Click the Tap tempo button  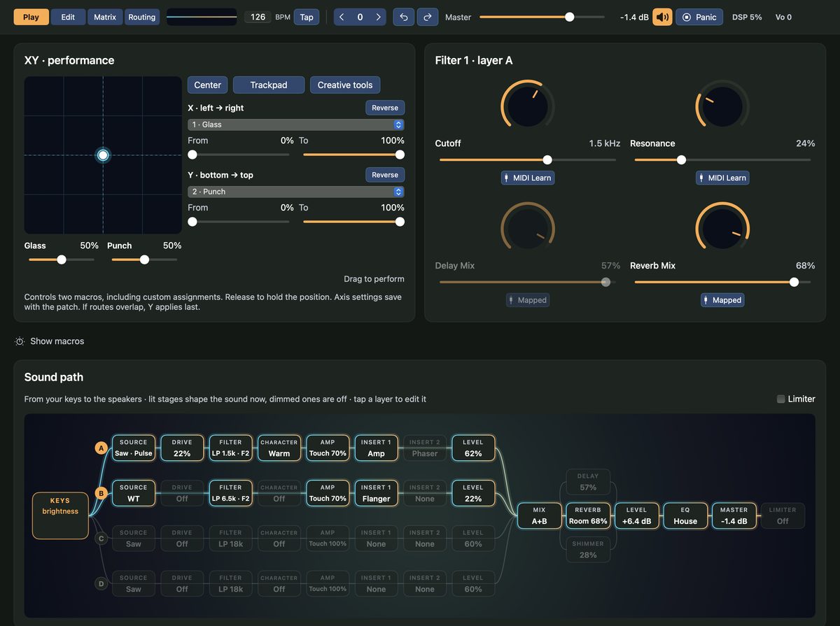click(307, 17)
